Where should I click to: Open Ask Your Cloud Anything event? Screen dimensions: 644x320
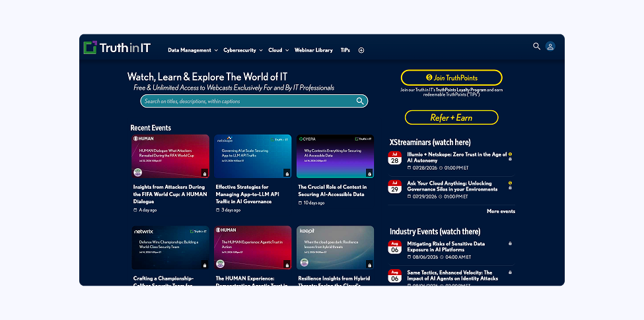pos(452,186)
